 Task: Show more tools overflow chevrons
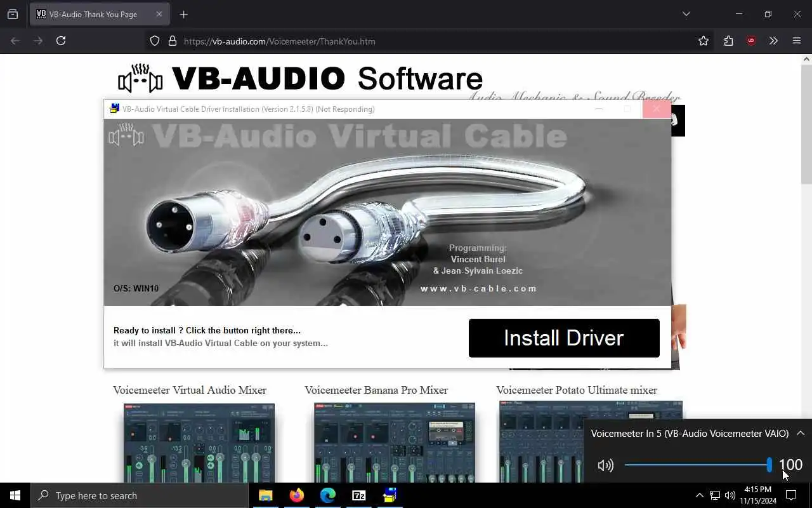pos(773,41)
